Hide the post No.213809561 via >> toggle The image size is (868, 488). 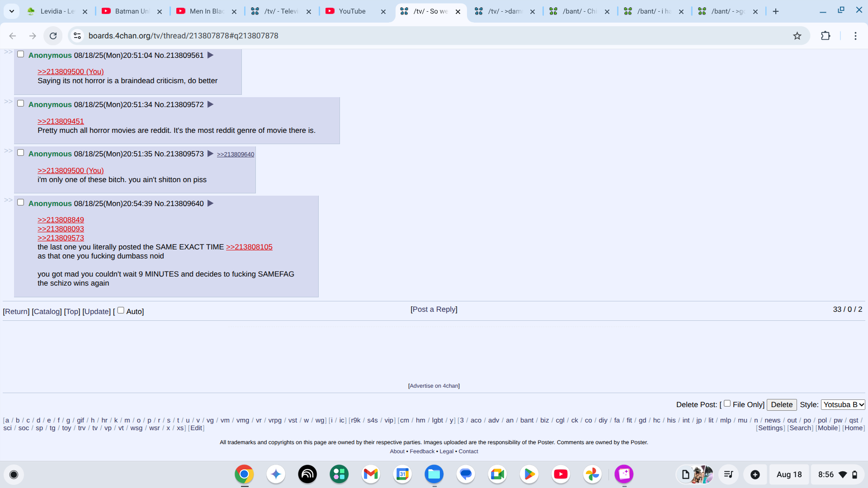(x=8, y=52)
